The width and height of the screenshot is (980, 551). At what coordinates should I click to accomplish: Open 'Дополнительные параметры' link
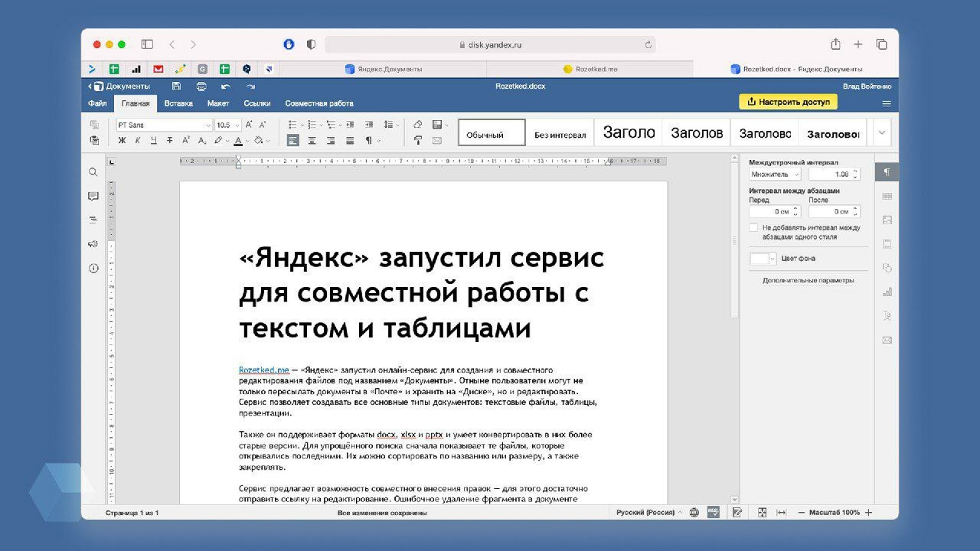808,280
